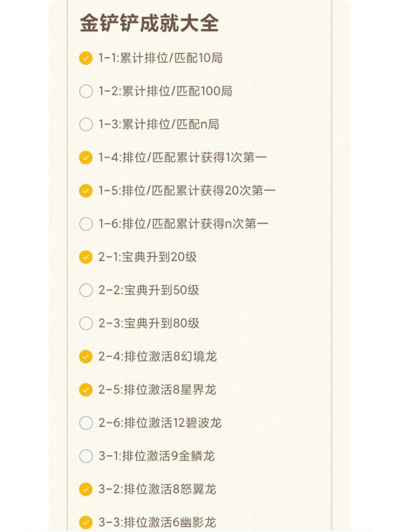Viewport: 399px width, 532px height.
Task: Mark 3-1 激活9金鳞龙 as completed
Action: [86, 456]
